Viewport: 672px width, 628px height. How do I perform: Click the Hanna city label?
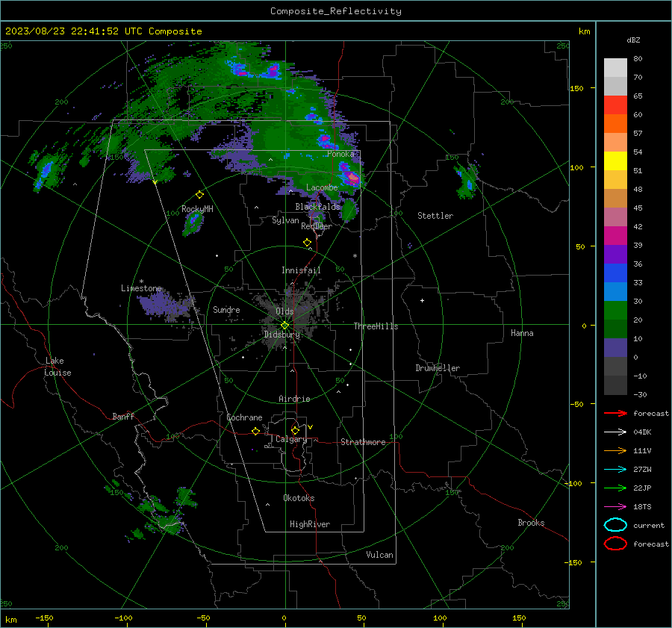coord(522,333)
